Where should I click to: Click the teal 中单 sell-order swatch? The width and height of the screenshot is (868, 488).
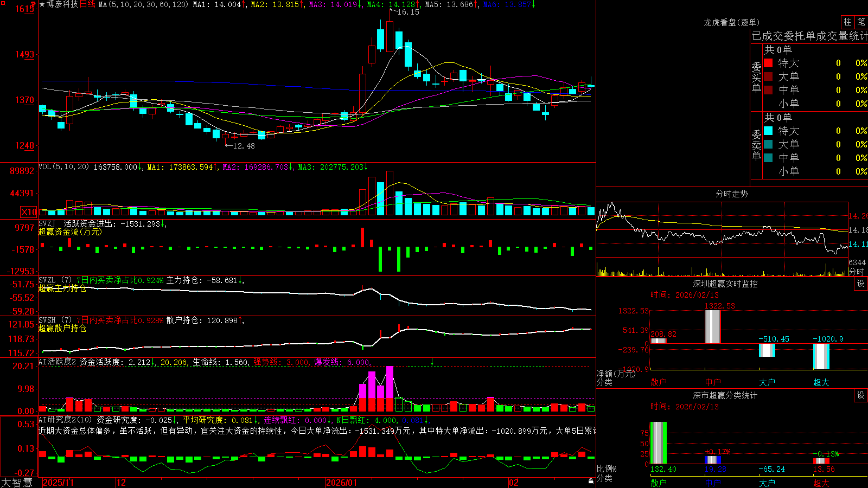point(768,158)
